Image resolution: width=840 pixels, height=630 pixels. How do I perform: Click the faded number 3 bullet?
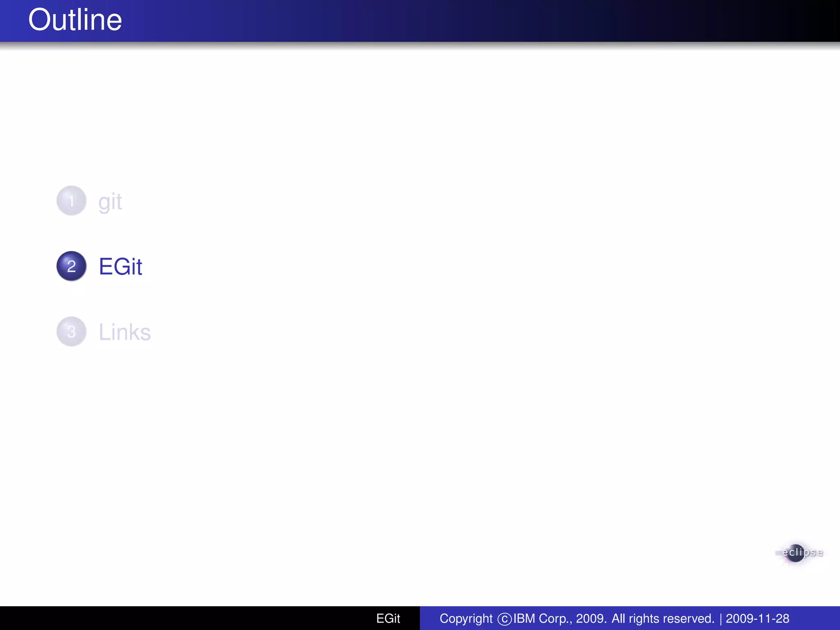click(x=71, y=331)
